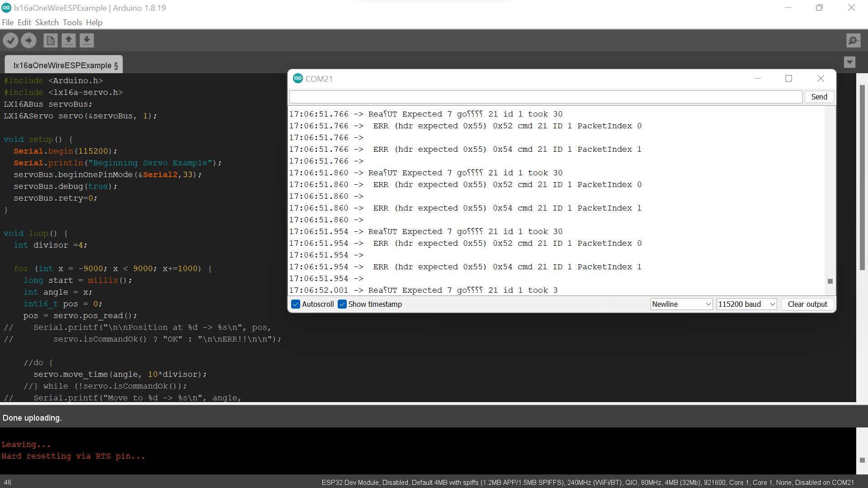Open the 115200 baud rate dropdown
This screenshot has width=868, height=488.
pyautogui.click(x=746, y=304)
